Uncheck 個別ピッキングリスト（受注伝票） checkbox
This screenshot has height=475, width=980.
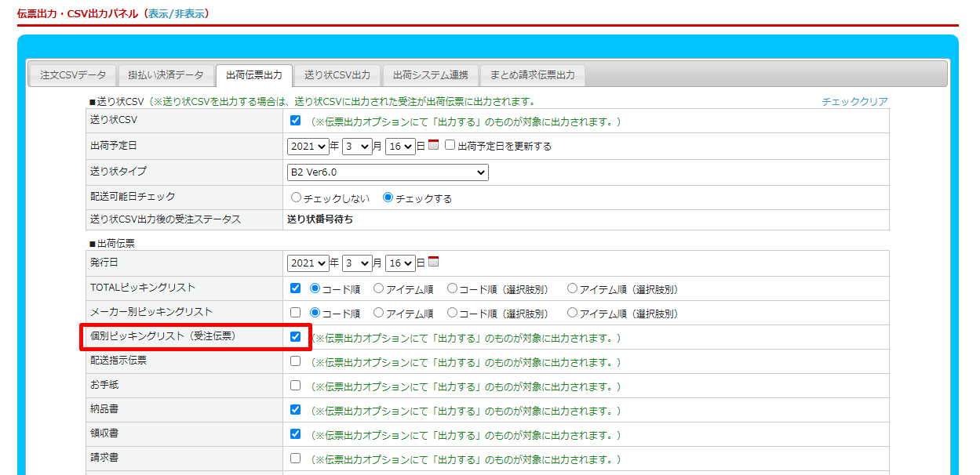[x=295, y=337]
